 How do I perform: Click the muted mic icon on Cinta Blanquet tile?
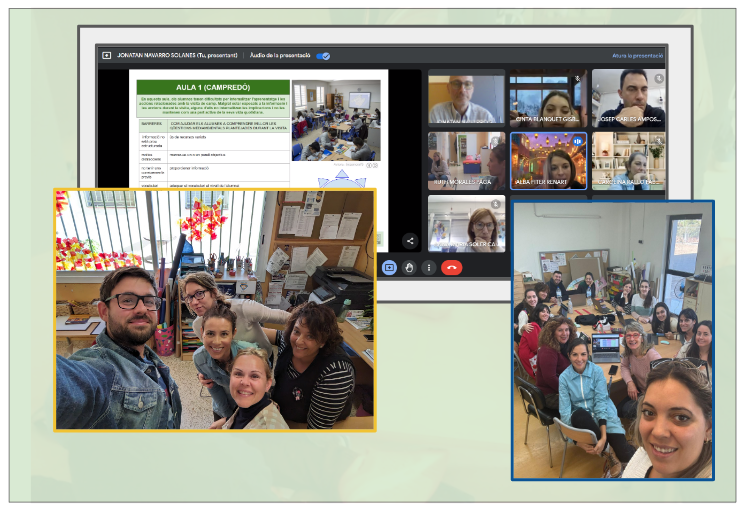point(577,77)
